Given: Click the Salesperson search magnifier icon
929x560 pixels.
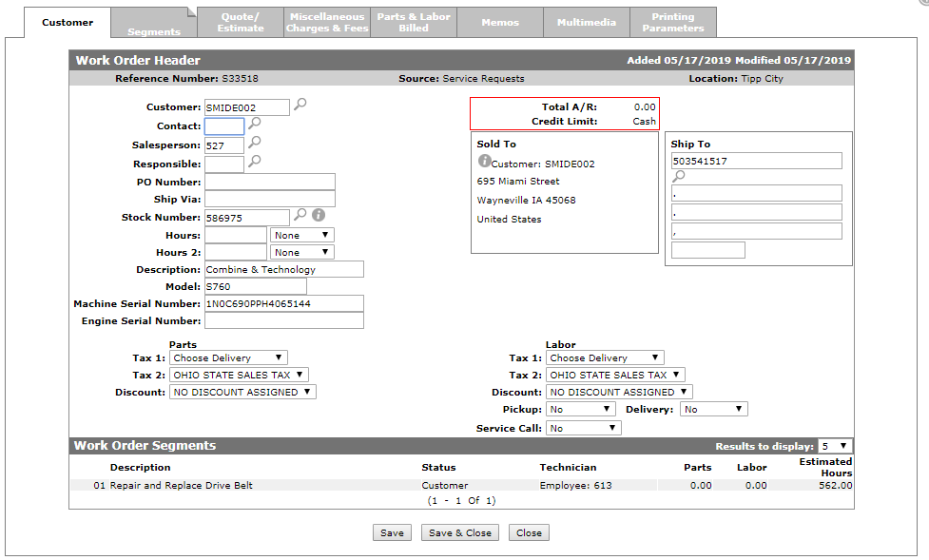Looking at the screenshot, I should 254,143.
